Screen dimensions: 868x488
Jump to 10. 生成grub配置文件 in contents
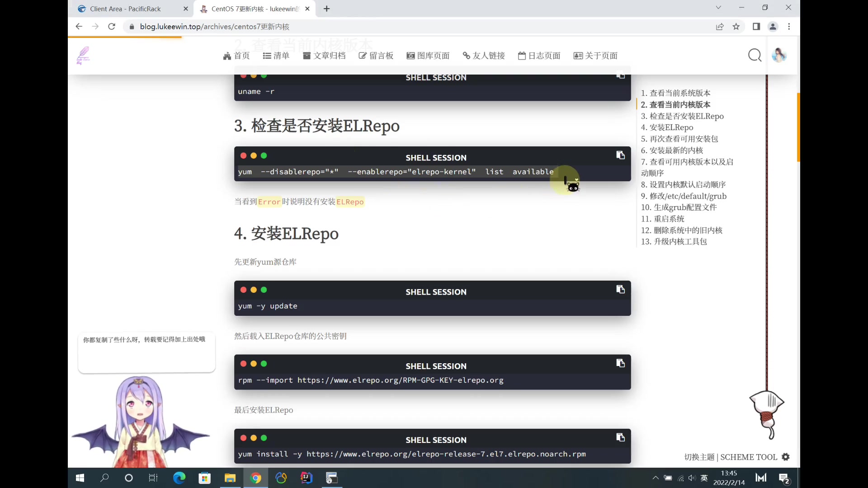pos(679,207)
